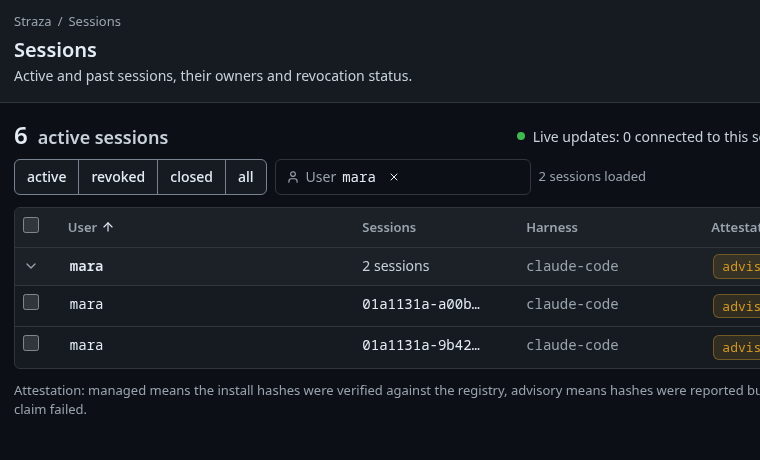Switch to the revoked sessions tab
Image resolution: width=760 pixels, height=460 pixels.
[118, 177]
